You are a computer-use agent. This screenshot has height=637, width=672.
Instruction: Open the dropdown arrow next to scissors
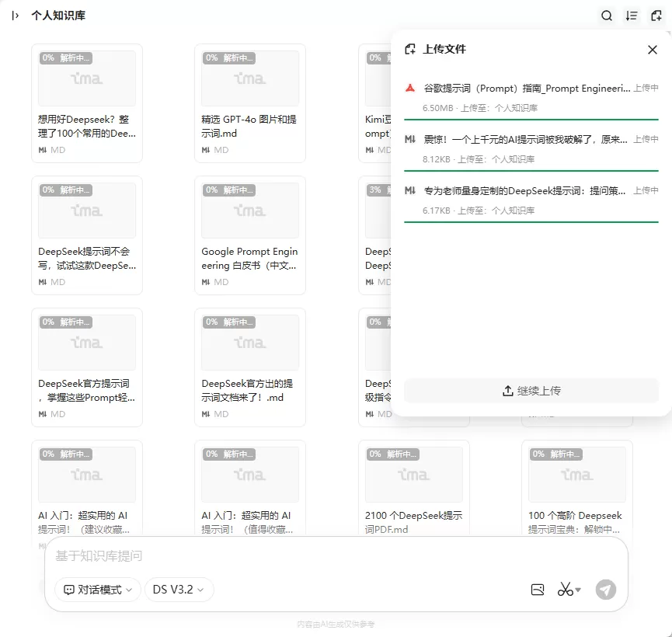(578, 590)
